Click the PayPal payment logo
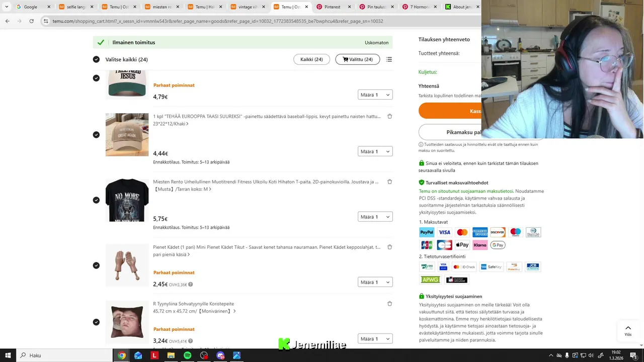644x362 pixels. pyautogui.click(x=427, y=232)
